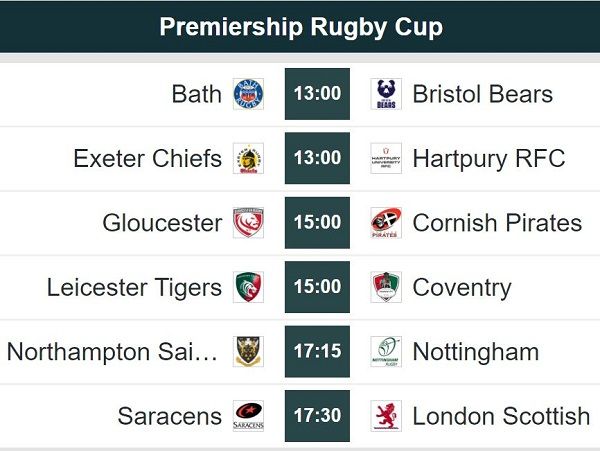Open the London Scottish red lion badge
The height and width of the screenshot is (451, 600).
[386, 416]
